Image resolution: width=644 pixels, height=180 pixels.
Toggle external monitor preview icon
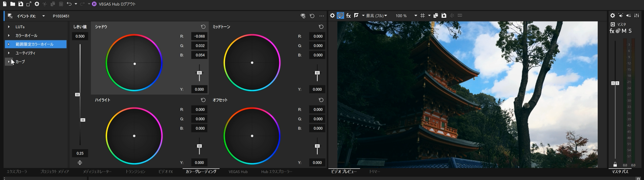pos(340,15)
